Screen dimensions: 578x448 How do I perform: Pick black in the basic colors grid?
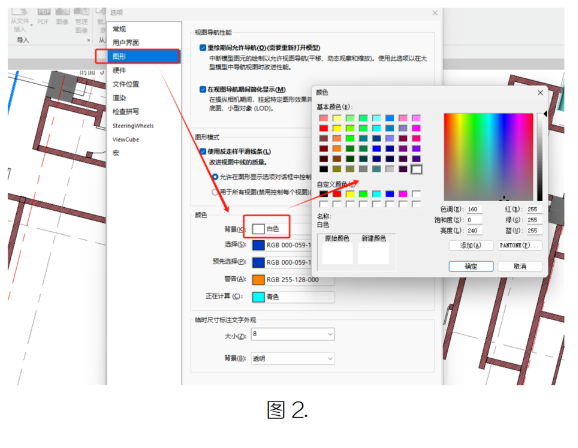click(x=324, y=169)
